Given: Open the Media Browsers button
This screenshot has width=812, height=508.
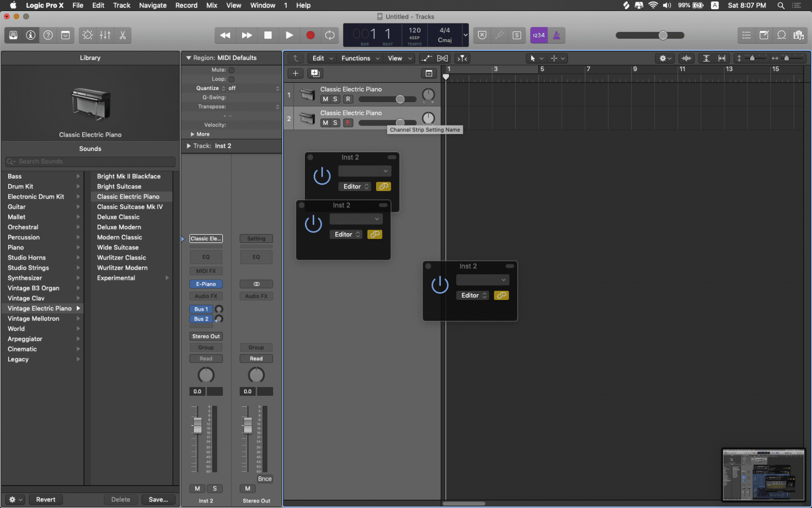Looking at the screenshot, I should (799, 35).
